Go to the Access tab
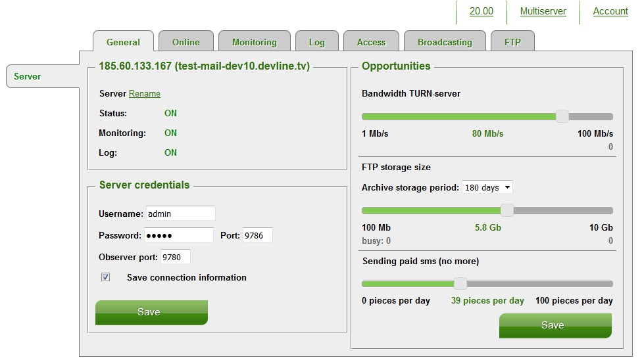642x364 pixels. 371,41
